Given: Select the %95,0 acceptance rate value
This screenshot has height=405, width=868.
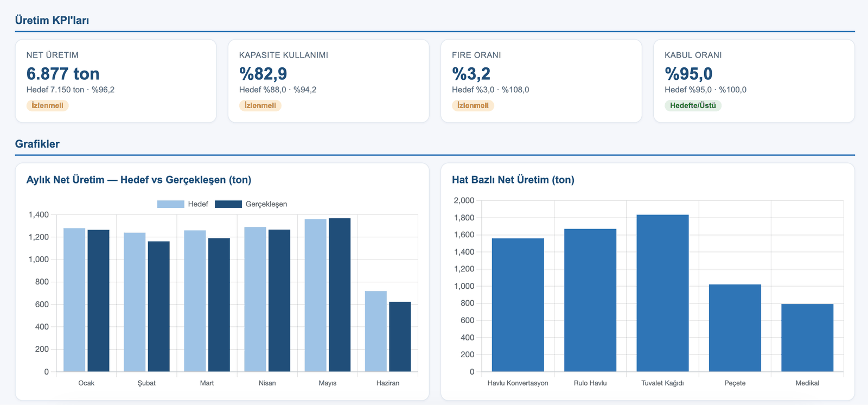Looking at the screenshot, I should pos(689,73).
